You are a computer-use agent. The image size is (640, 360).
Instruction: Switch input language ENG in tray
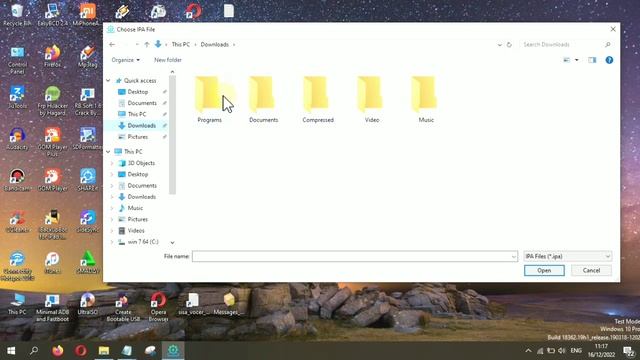(576, 351)
